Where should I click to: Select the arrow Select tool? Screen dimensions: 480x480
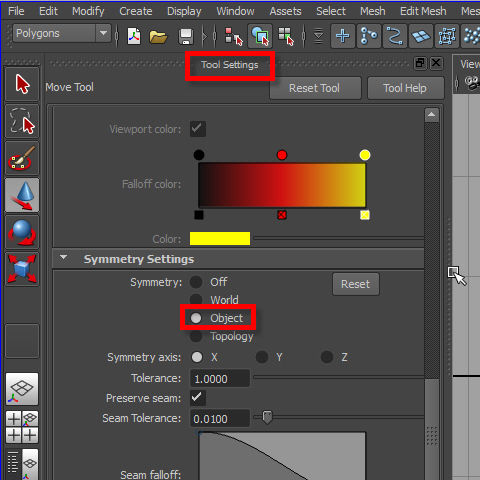coord(22,84)
